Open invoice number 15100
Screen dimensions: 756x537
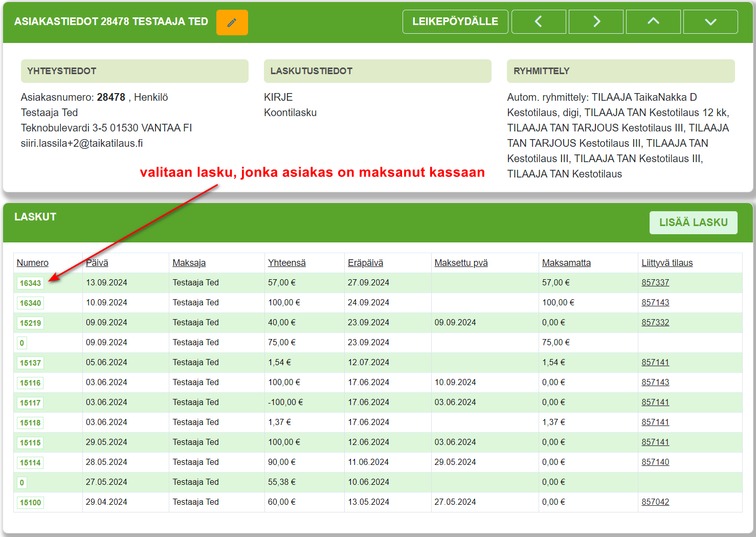click(x=30, y=502)
